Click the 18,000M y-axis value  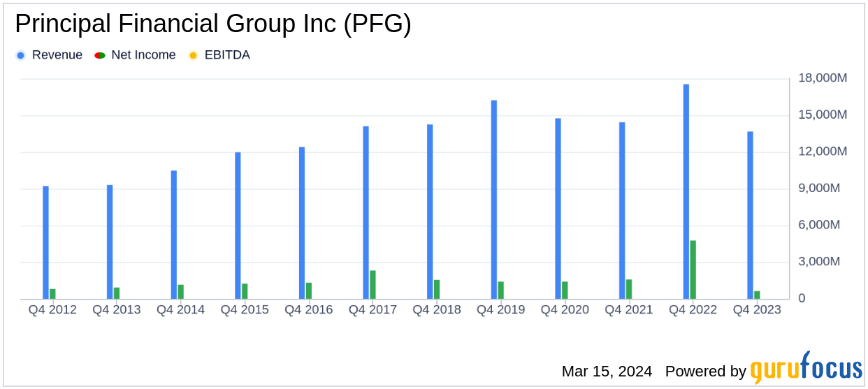(823, 78)
